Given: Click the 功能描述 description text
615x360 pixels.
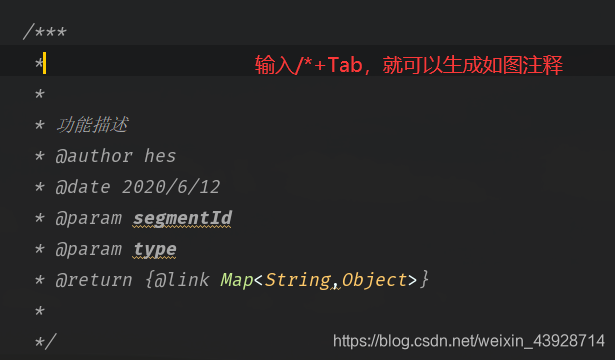Looking at the screenshot, I should [92, 125].
